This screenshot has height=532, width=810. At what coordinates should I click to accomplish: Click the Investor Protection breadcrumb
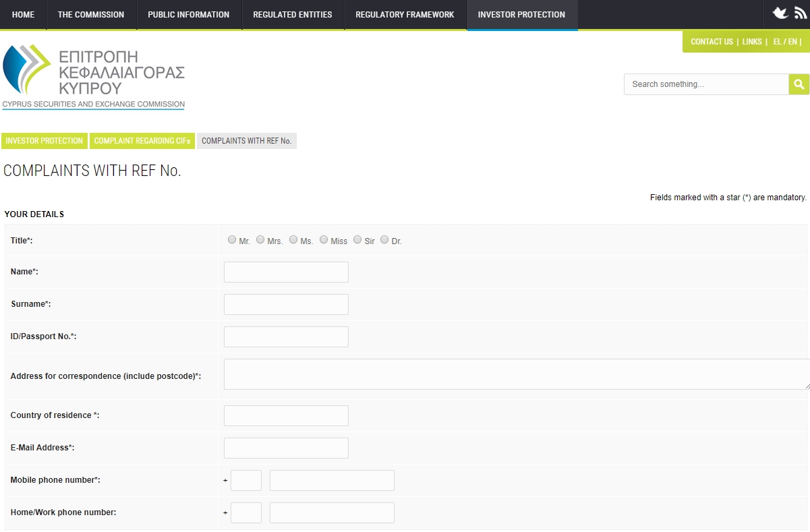45,141
